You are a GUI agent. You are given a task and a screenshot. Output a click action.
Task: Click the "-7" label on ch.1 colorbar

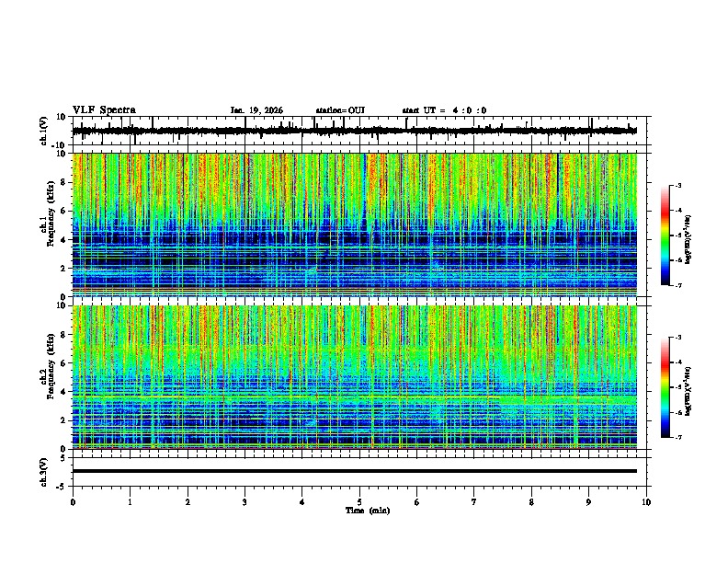[677, 285]
